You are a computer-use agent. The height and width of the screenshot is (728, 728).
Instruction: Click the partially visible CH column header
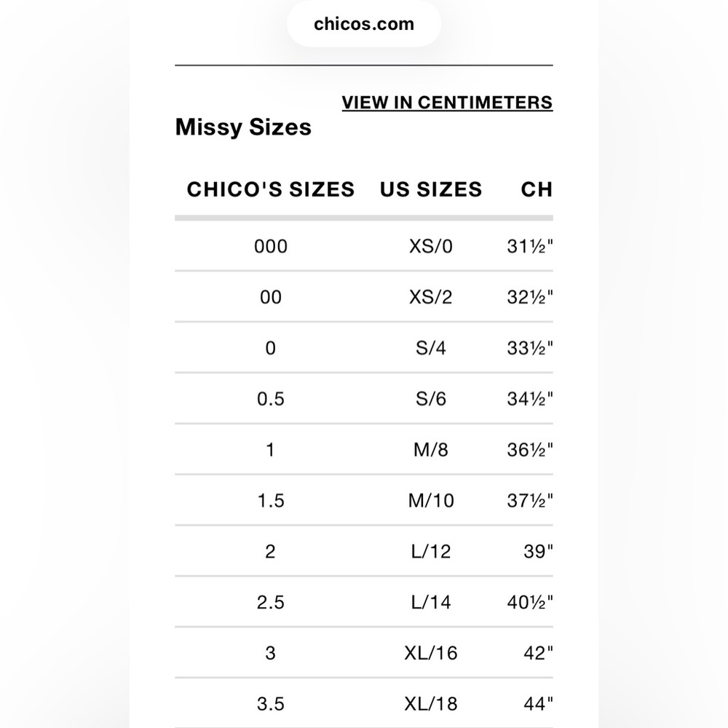(x=537, y=189)
